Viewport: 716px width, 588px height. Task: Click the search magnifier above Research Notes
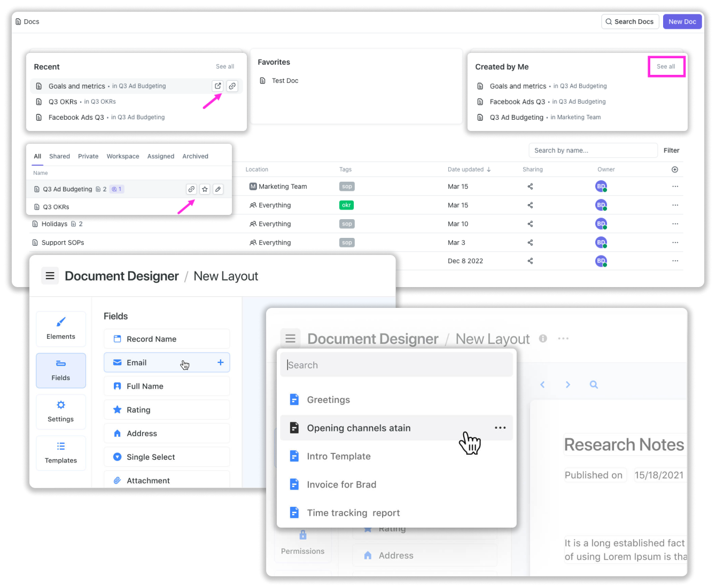tap(593, 384)
